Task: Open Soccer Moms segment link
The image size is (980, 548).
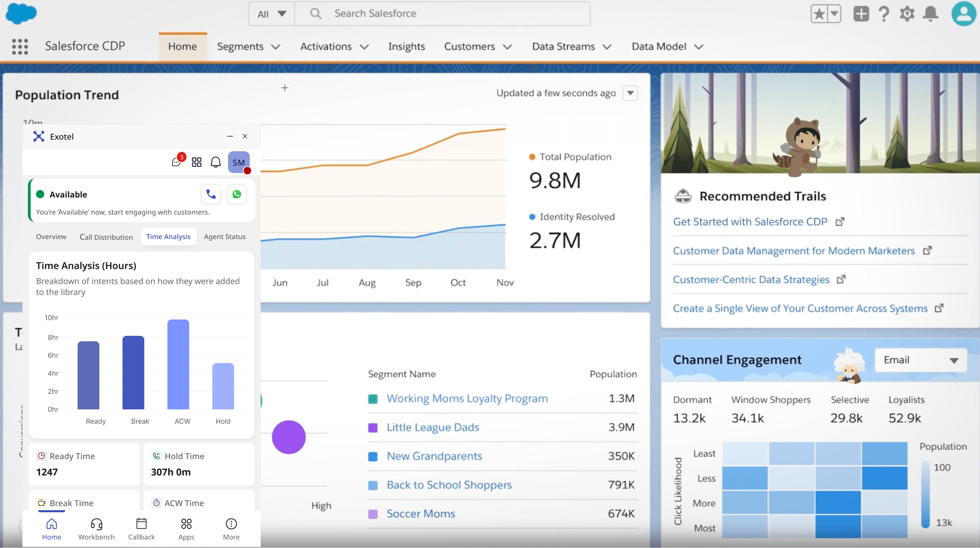Action: [x=421, y=514]
